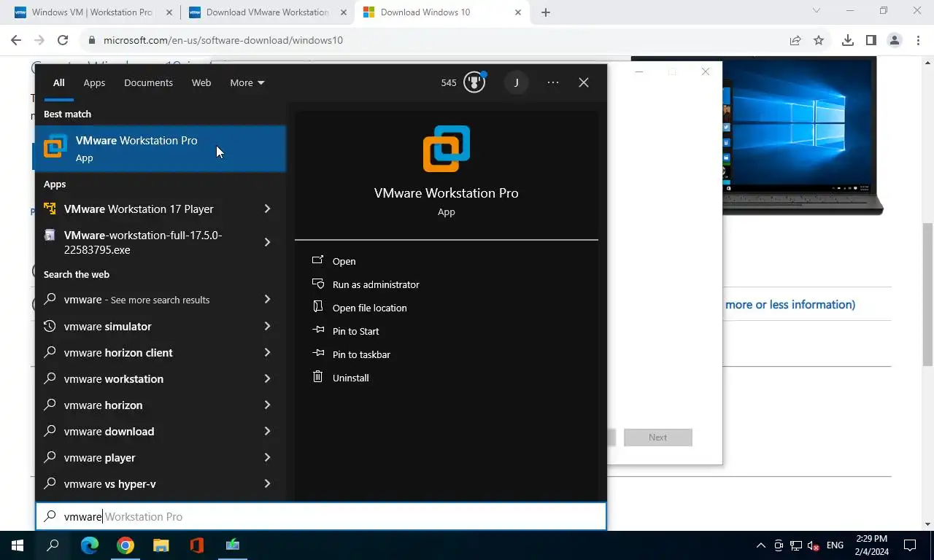Open Chrome tab search dropdown arrow
Image resolution: width=934 pixels, height=560 pixels.
tap(817, 11)
